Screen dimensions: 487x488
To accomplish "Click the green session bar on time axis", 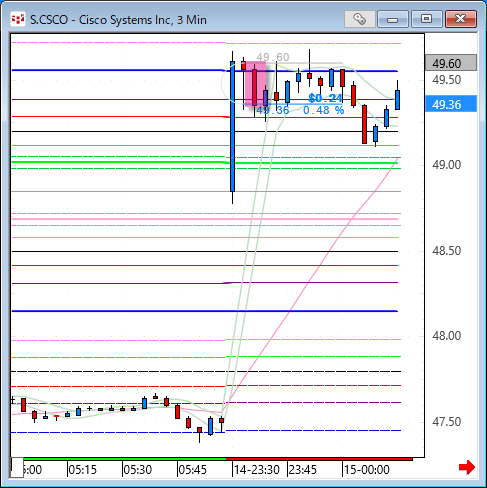I will click(125, 459).
